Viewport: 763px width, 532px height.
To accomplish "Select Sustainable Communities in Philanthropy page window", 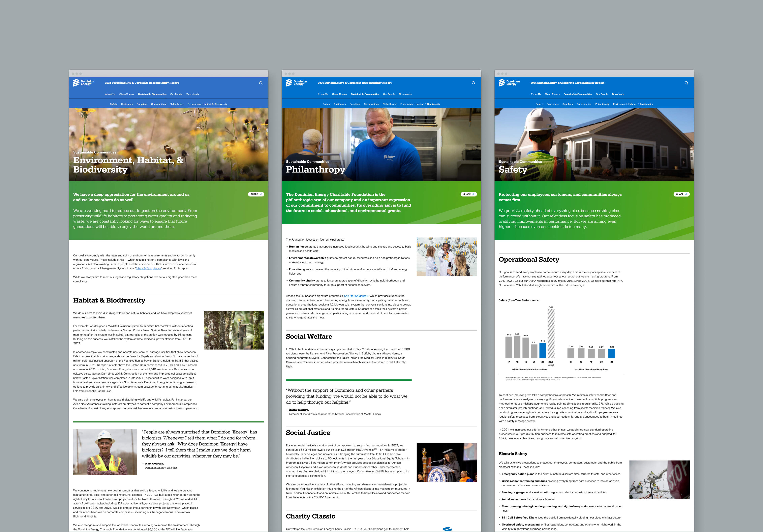I will (x=365, y=94).
